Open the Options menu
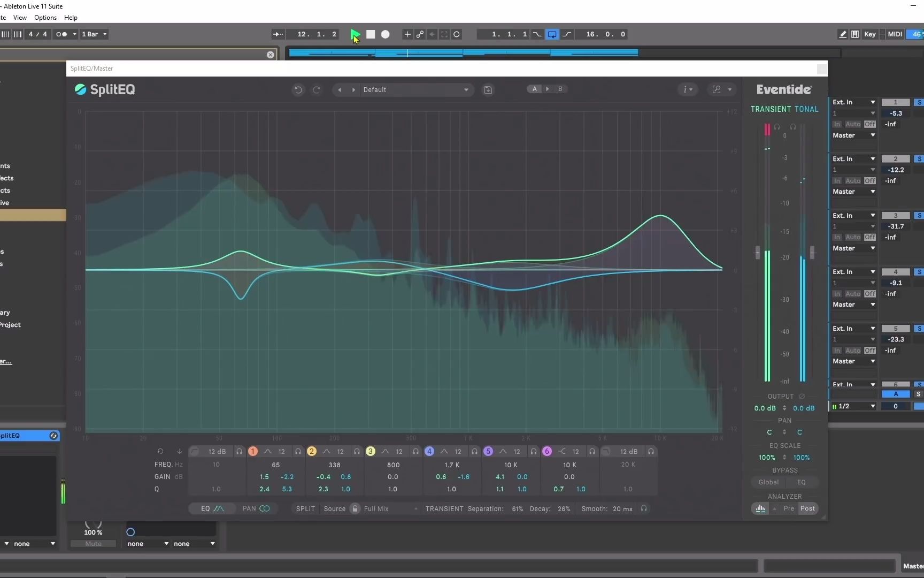Screen dimensions: 924x578 45,18
